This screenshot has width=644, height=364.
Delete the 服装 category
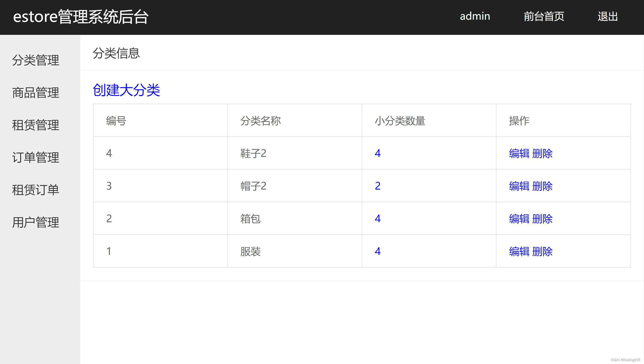pyautogui.click(x=542, y=251)
